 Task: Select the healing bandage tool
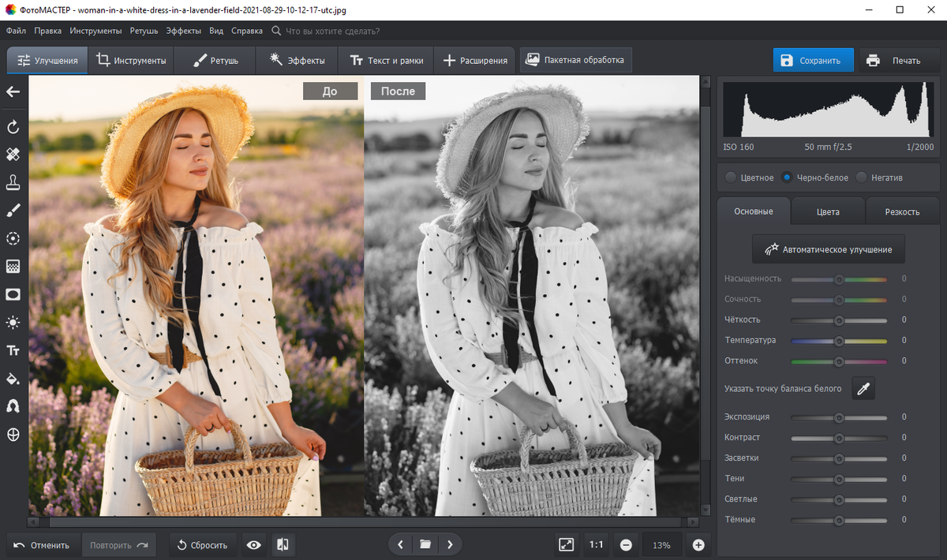(13, 153)
